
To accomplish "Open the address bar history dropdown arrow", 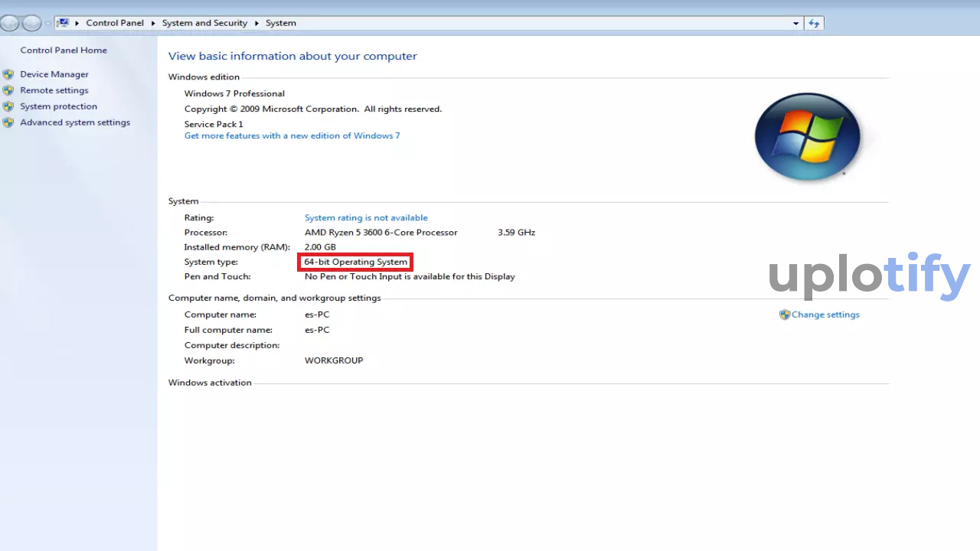I will (796, 23).
